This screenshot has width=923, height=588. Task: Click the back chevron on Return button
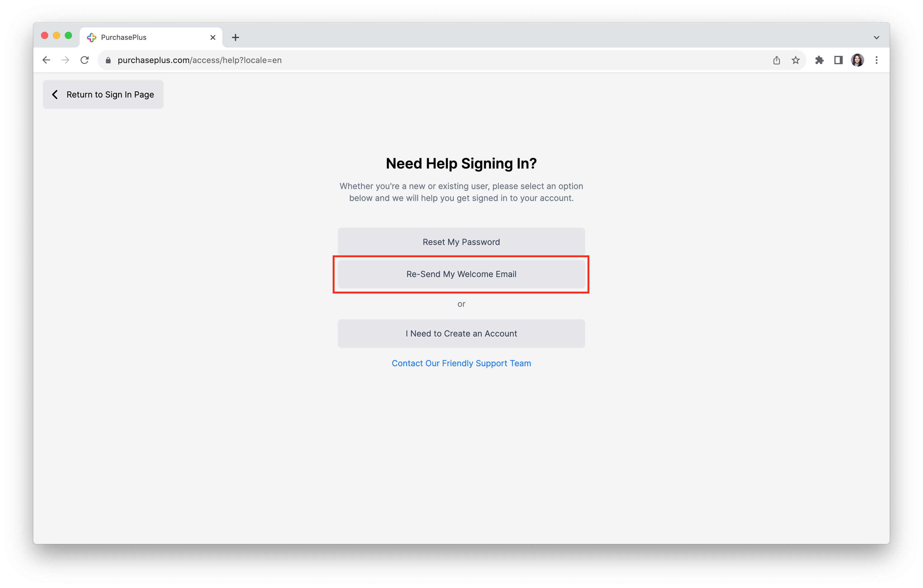tap(55, 94)
